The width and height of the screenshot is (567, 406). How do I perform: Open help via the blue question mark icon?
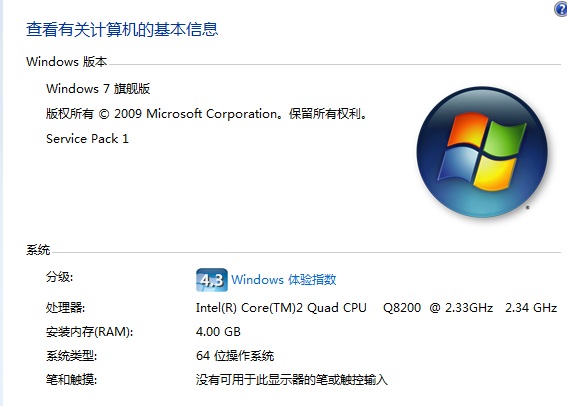coord(561,9)
